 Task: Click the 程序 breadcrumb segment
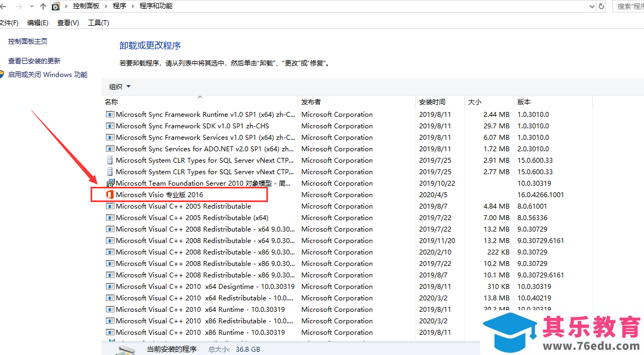(x=120, y=6)
